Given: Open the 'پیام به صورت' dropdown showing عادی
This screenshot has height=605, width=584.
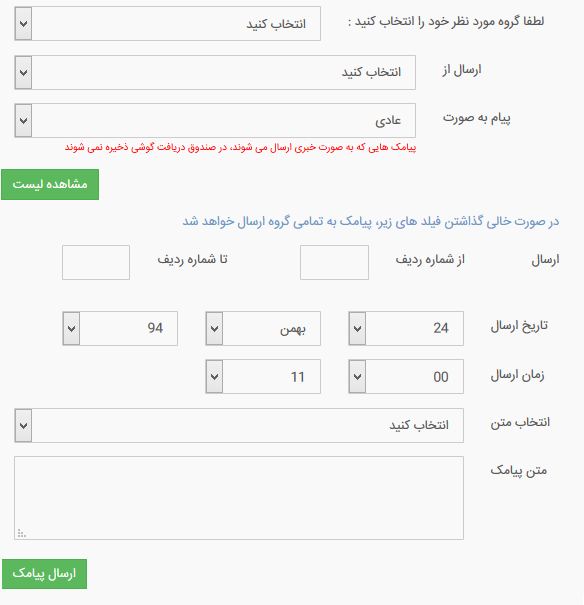Looking at the screenshot, I should point(215,120).
